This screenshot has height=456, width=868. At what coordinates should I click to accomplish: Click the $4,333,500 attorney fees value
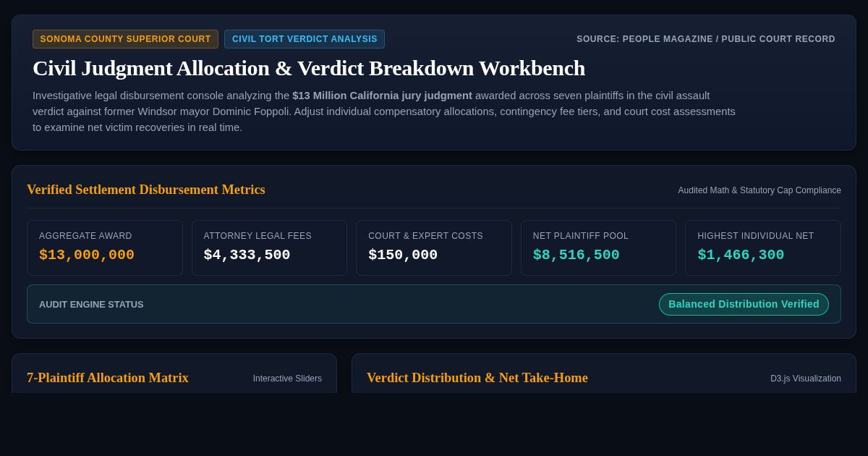pyautogui.click(x=247, y=255)
